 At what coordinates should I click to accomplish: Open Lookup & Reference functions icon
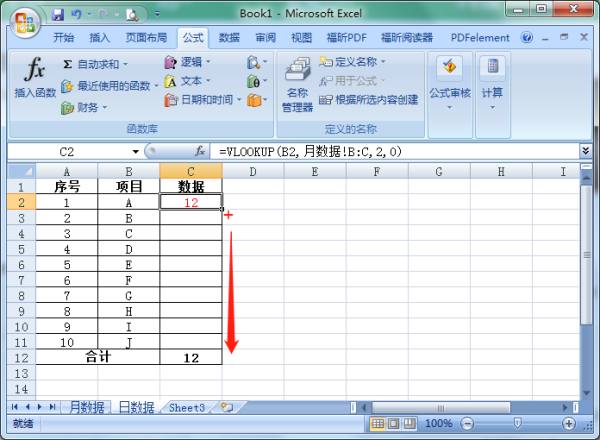[257, 62]
